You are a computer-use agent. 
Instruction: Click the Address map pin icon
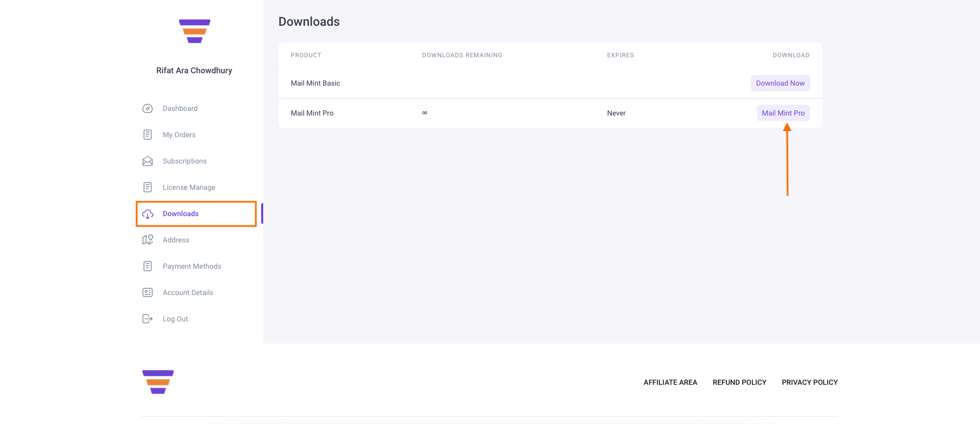coord(148,240)
